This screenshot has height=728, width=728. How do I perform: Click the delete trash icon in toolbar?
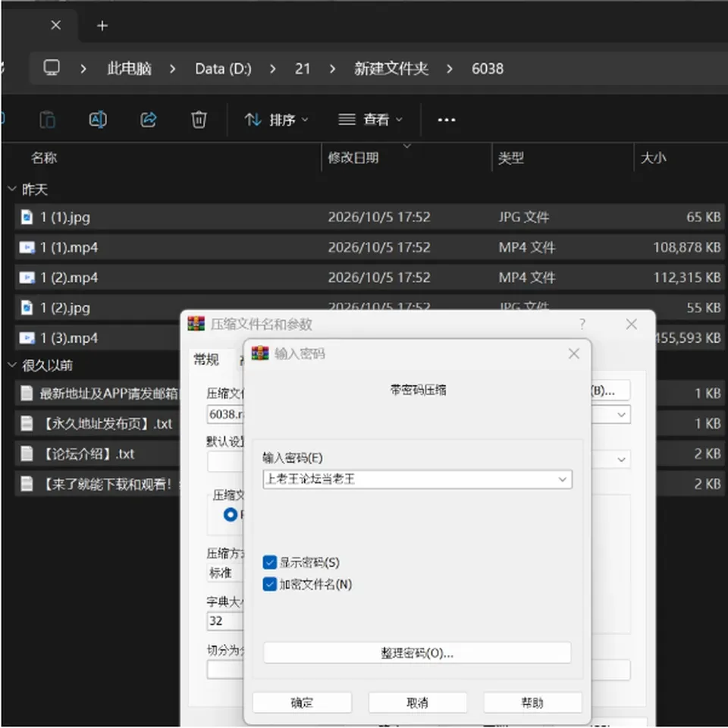coord(199,120)
